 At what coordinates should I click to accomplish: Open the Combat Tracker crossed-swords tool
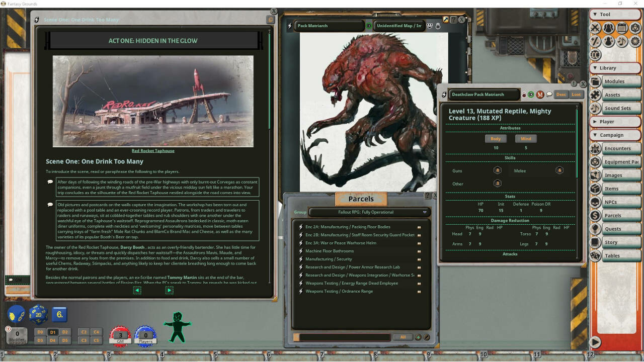click(x=596, y=28)
